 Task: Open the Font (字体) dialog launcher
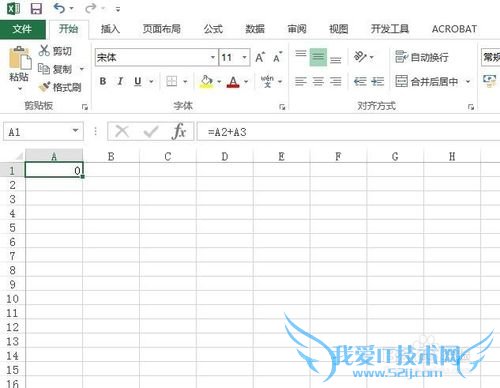click(282, 107)
